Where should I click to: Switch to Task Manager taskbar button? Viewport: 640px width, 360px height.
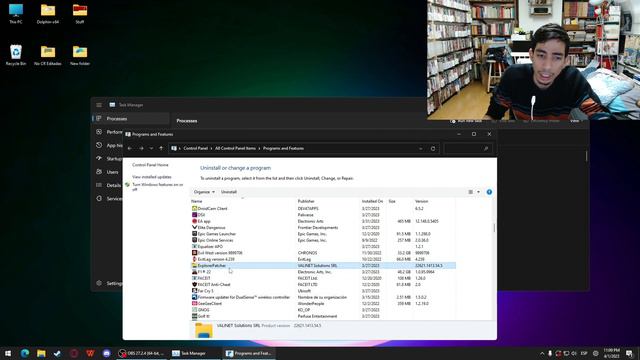click(x=195, y=353)
